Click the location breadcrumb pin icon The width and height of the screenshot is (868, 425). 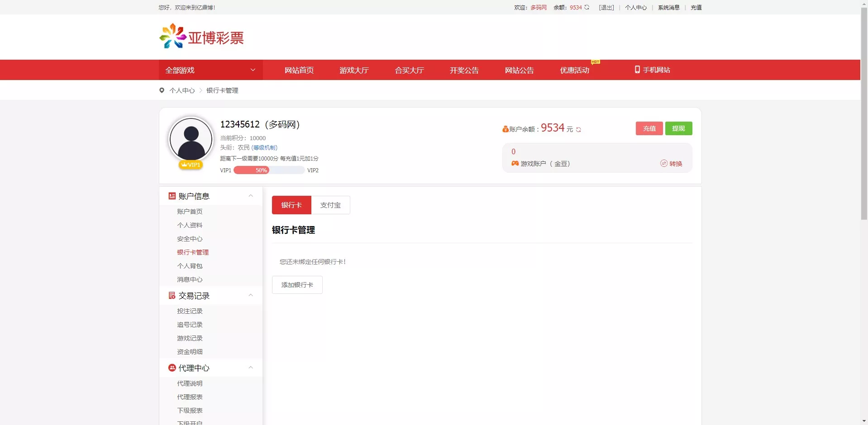click(162, 90)
